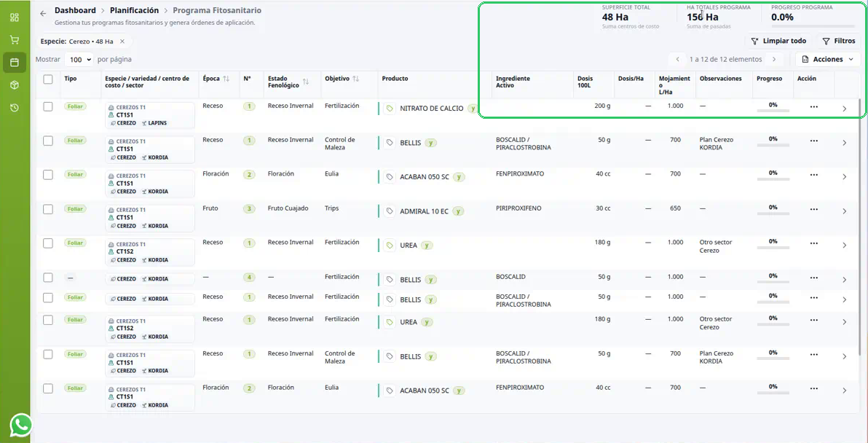Tick the checkbox for the N° 4 BELLIS row
Image resolution: width=868 pixels, height=443 pixels.
tap(48, 278)
